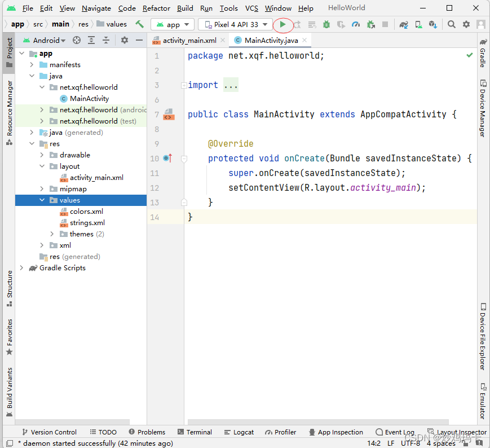The image size is (490, 448).
Task: Click the Stop square button in toolbar
Action: 385,24
